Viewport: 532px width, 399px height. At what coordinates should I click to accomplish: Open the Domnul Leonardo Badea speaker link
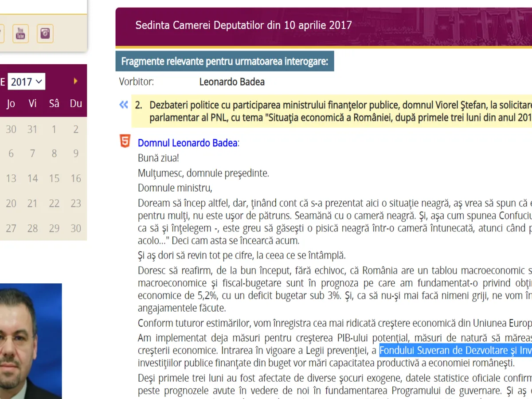click(188, 143)
